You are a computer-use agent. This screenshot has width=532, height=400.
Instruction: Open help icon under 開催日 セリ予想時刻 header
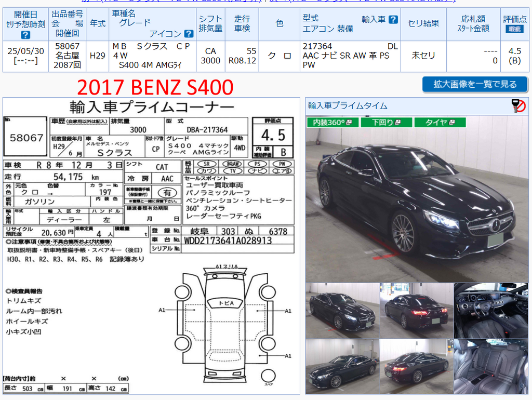(x=25, y=35)
